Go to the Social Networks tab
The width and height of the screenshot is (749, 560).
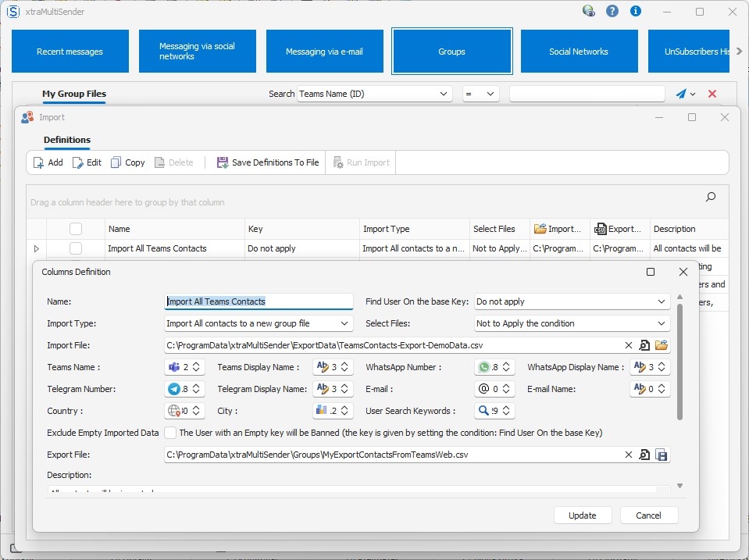click(579, 51)
